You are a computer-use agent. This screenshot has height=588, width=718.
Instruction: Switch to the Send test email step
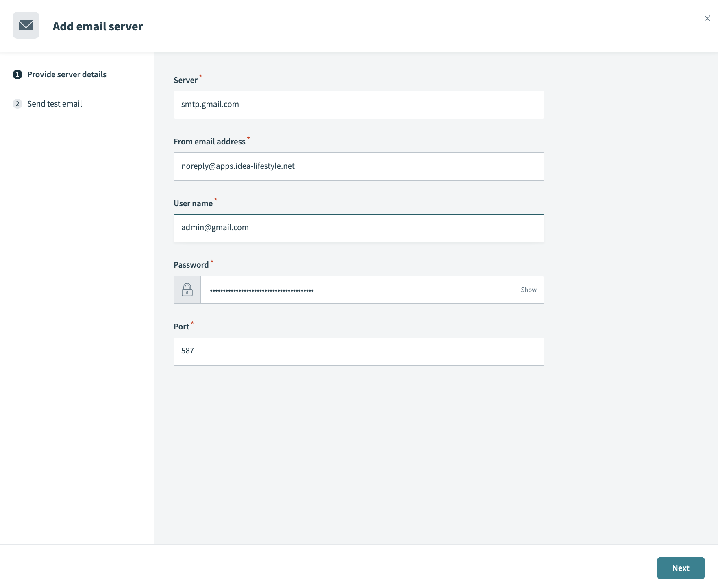54,104
